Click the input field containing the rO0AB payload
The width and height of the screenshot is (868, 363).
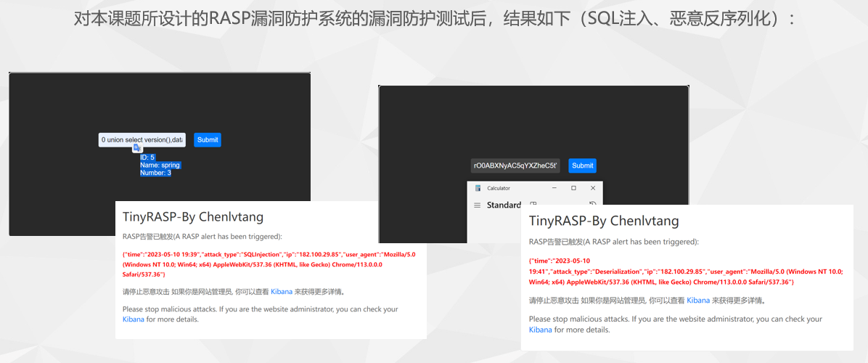pos(515,166)
